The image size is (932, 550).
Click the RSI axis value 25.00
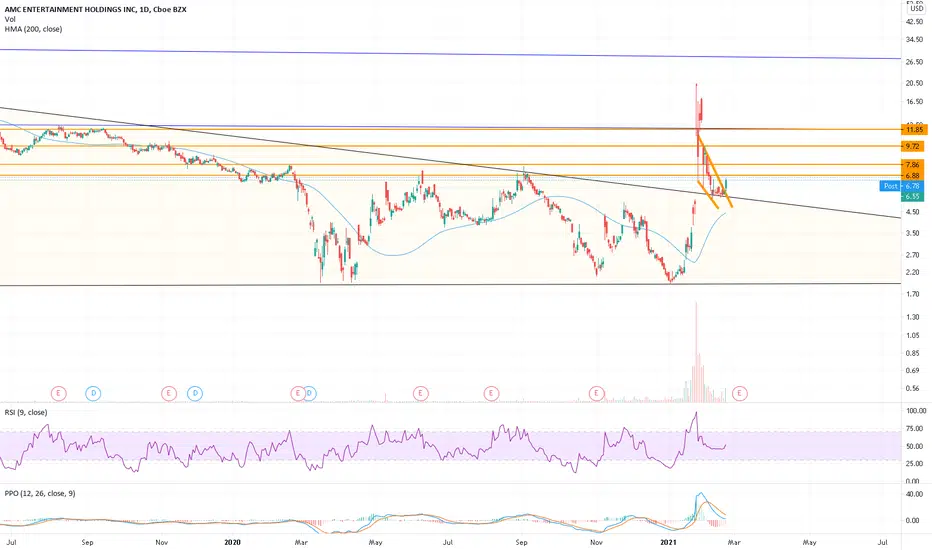tap(914, 464)
